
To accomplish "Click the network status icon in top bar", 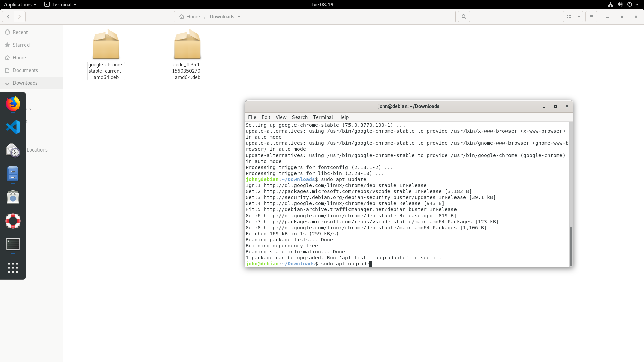I will point(610,4).
